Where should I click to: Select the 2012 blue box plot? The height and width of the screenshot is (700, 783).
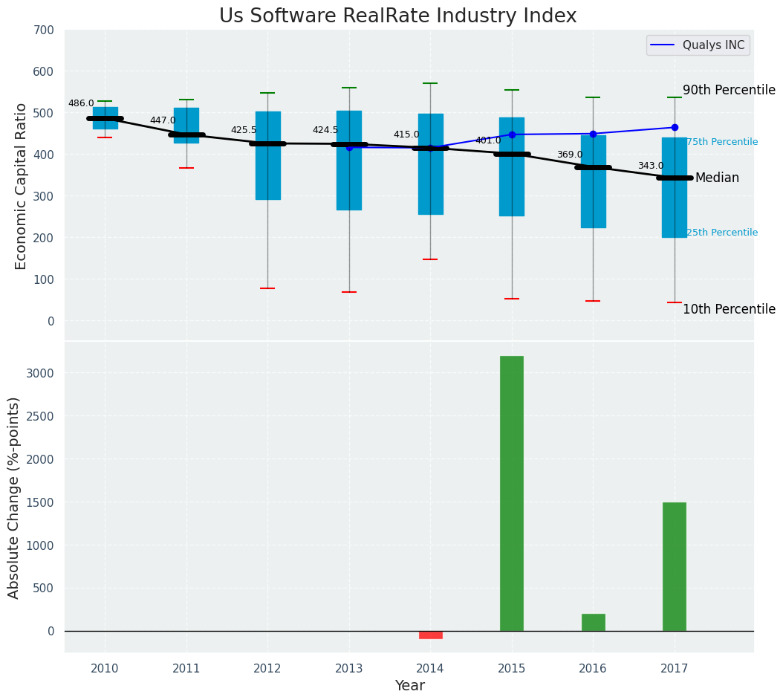click(x=268, y=155)
